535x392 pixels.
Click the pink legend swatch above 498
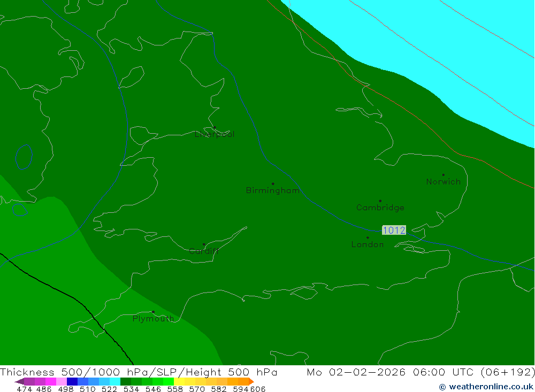click(x=62, y=381)
